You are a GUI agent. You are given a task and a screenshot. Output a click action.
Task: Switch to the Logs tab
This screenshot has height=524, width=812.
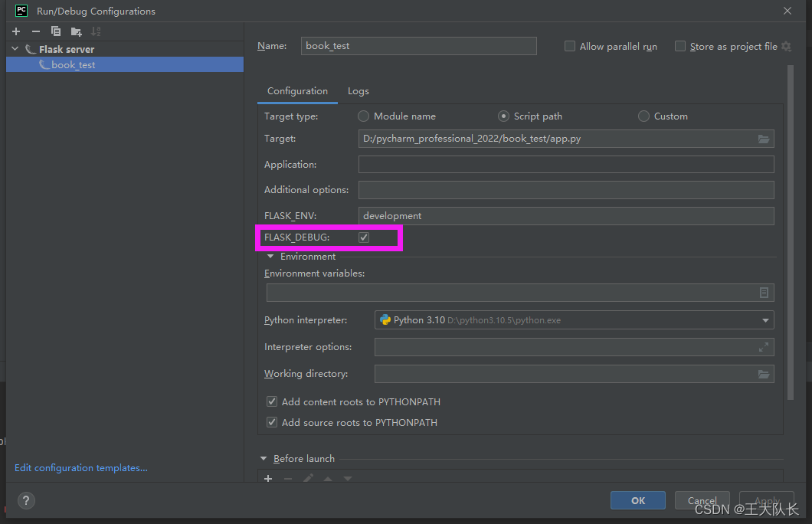click(x=359, y=91)
